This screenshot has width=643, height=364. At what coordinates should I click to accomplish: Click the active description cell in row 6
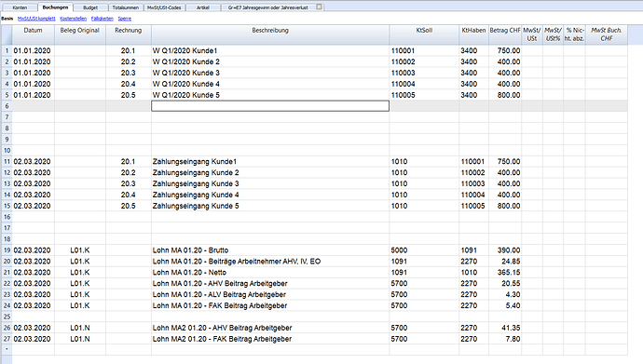270,106
